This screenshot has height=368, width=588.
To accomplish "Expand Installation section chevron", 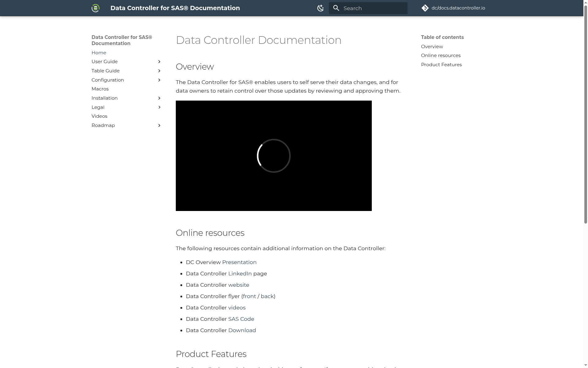I will point(159,98).
